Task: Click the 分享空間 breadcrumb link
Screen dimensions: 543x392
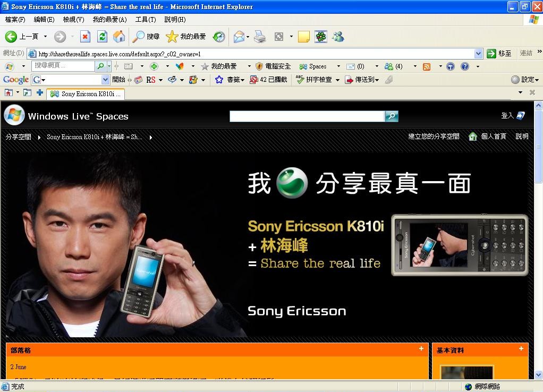Action: [x=19, y=137]
